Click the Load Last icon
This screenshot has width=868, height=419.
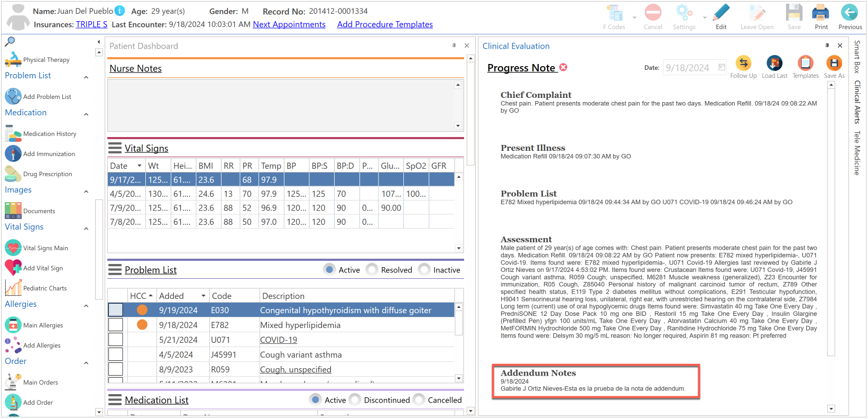pos(774,63)
